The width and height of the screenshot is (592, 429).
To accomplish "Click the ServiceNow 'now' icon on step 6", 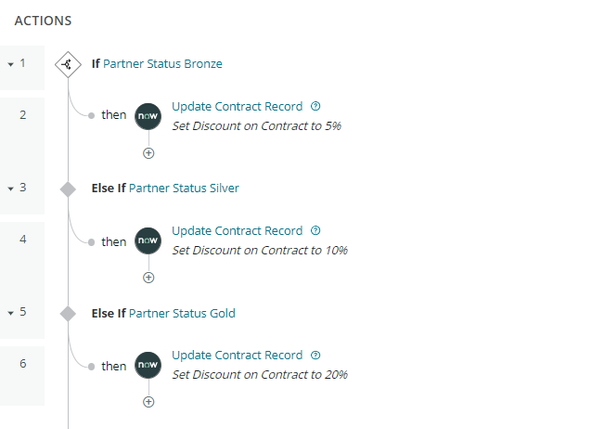I will pos(148,365).
